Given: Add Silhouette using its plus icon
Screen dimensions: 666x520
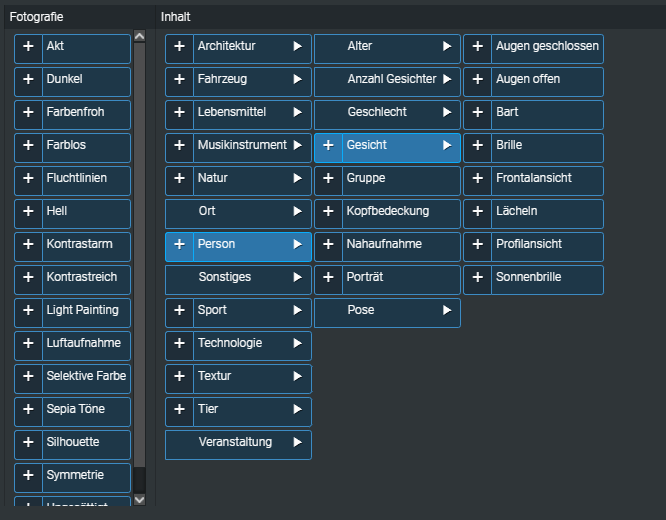Looking at the screenshot, I should click(28, 444).
